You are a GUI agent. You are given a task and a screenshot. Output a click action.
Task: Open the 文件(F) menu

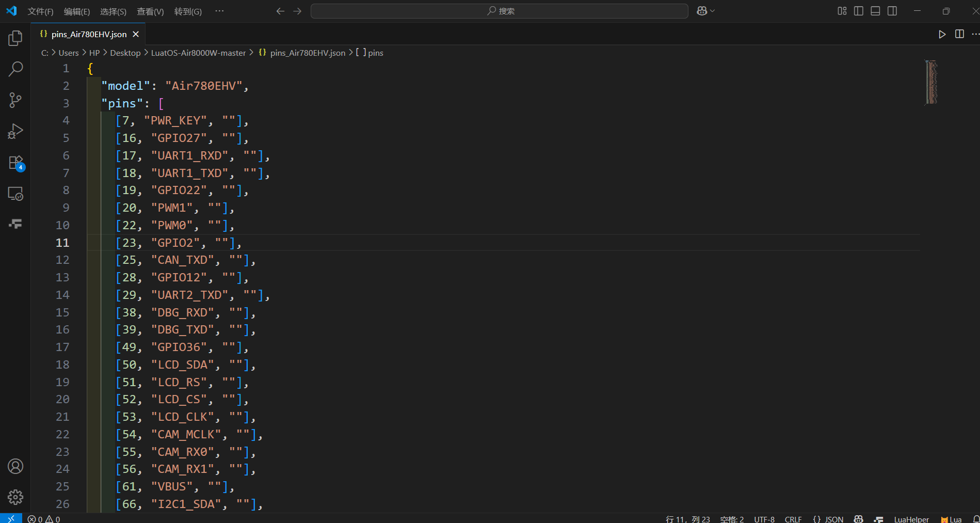pyautogui.click(x=40, y=11)
